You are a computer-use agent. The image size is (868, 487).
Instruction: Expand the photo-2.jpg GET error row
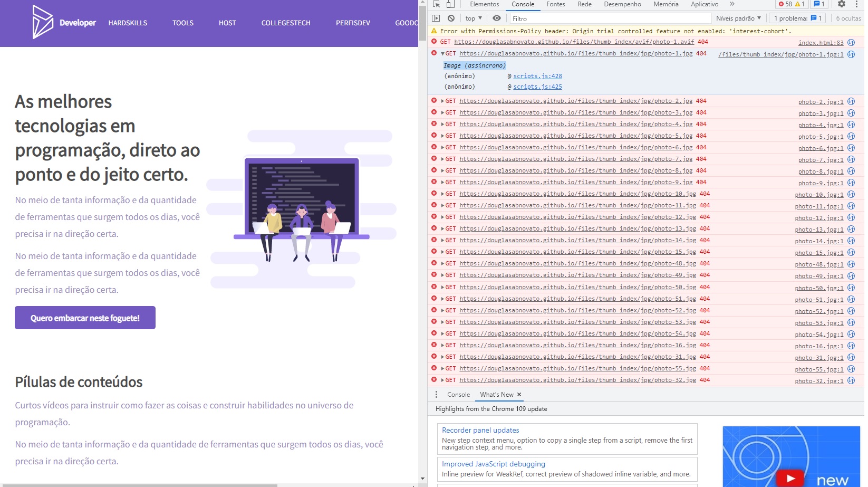tap(442, 101)
